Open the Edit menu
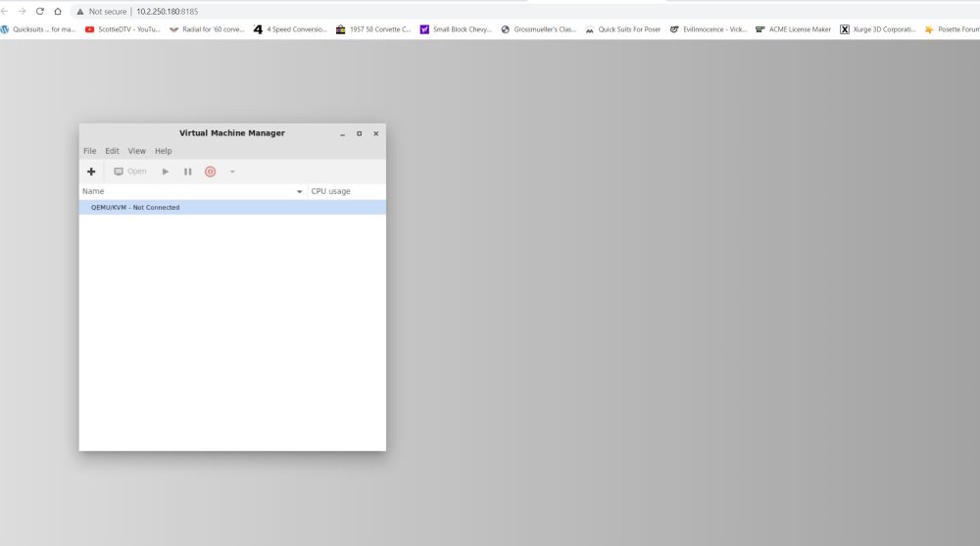The height and width of the screenshot is (546, 980). pos(112,151)
